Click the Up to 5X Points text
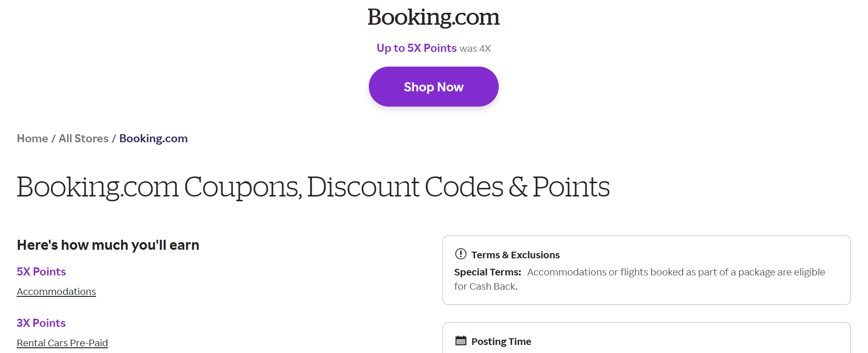The width and height of the screenshot is (868, 353). click(x=416, y=48)
